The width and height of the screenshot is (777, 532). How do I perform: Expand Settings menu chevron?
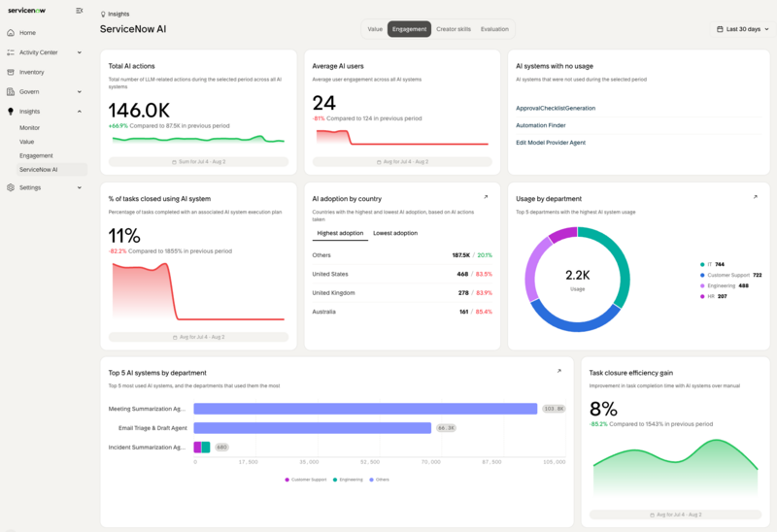point(80,187)
